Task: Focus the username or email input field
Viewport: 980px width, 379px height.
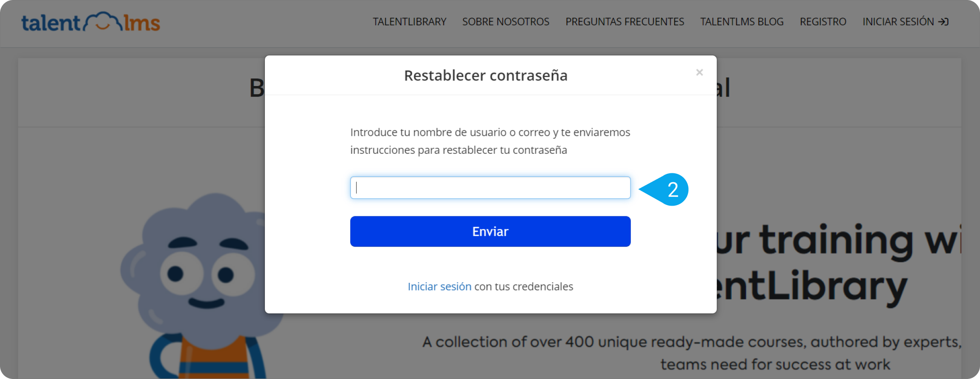Action: click(x=490, y=188)
